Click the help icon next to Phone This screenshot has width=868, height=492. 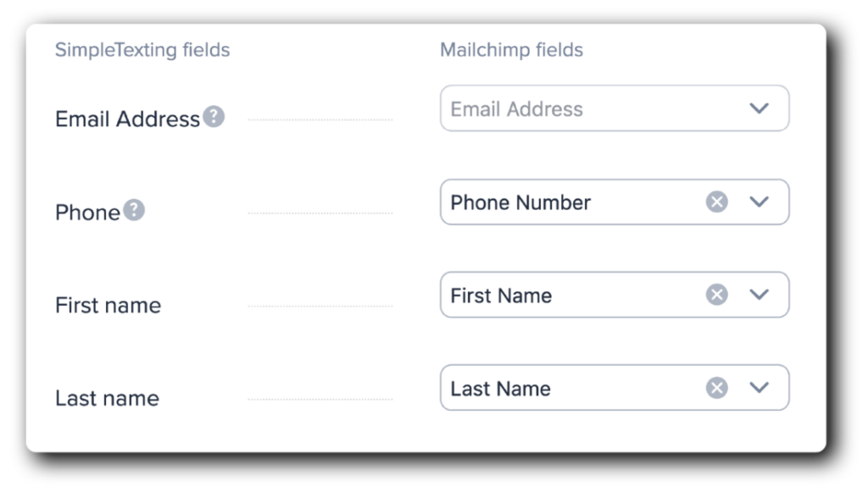[x=134, y=208]
